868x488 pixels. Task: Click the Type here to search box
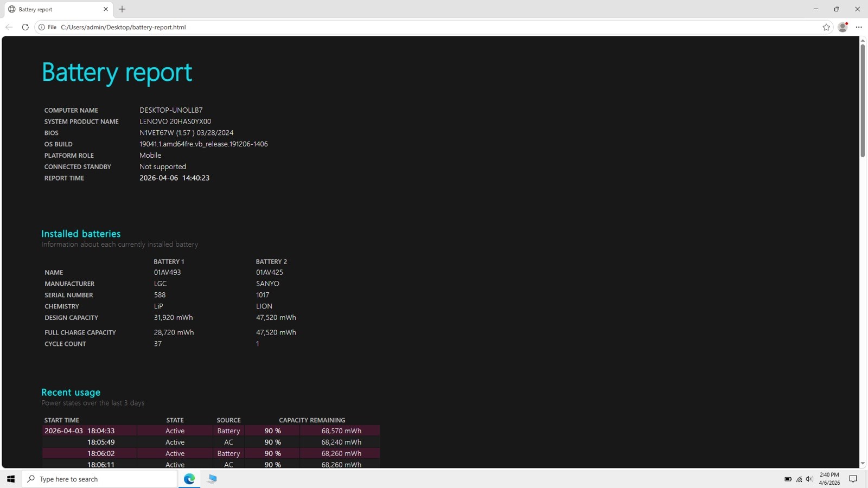pos(100,479)
